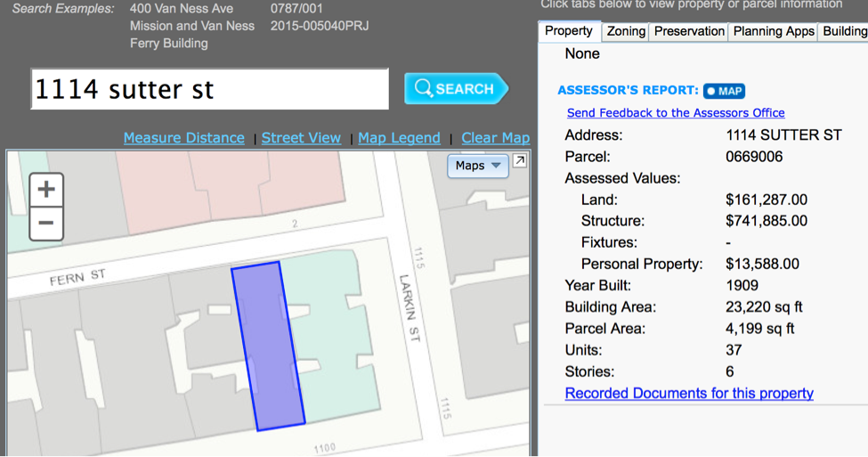
Task: Open the Building tab
Action: tap(844, 31)
